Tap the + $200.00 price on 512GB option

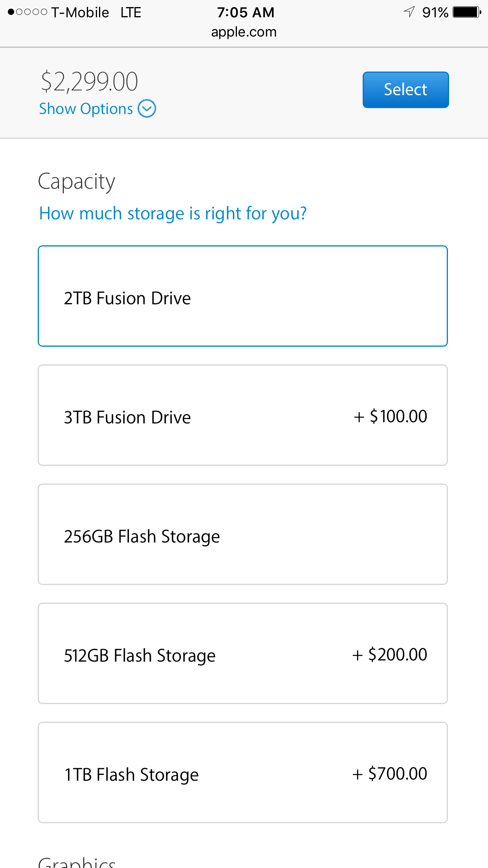point(389,655)
